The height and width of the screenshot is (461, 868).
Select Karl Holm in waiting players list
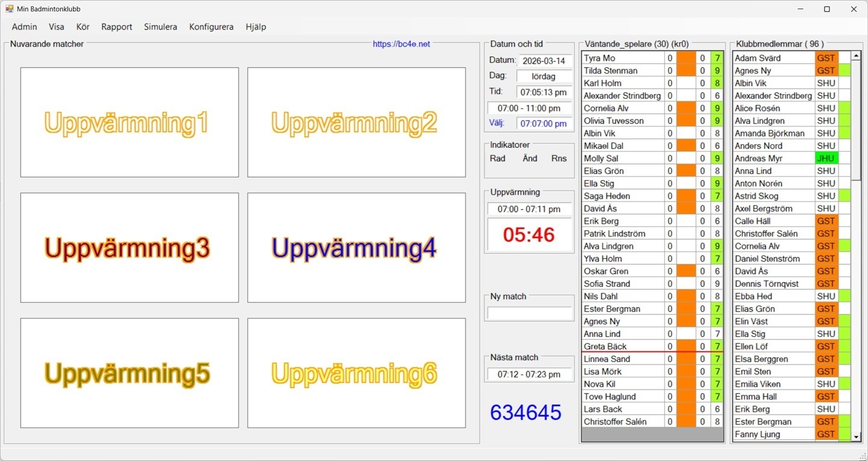pos(623,83)
